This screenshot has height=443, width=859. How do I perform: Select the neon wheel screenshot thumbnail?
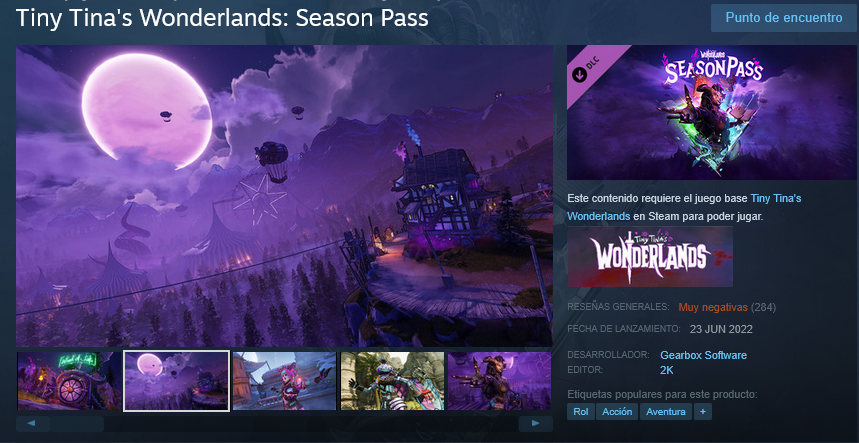69,381
